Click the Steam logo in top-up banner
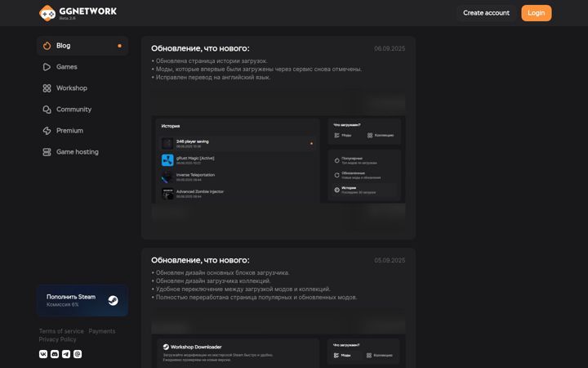Screen dimensions: 588x368 (x=113, y=300)
